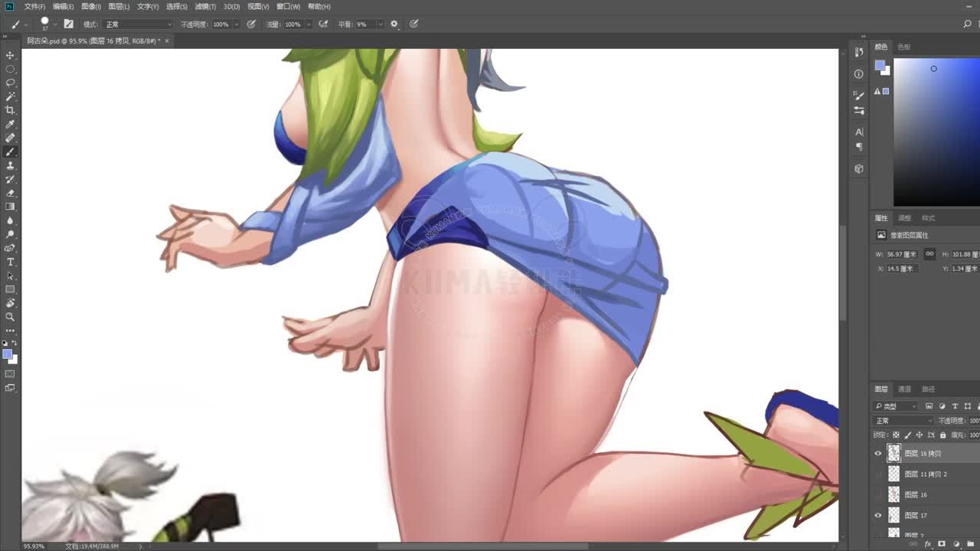980x551 pixels.
Task: Select the Move tool
Action: (x=10, y=55)
